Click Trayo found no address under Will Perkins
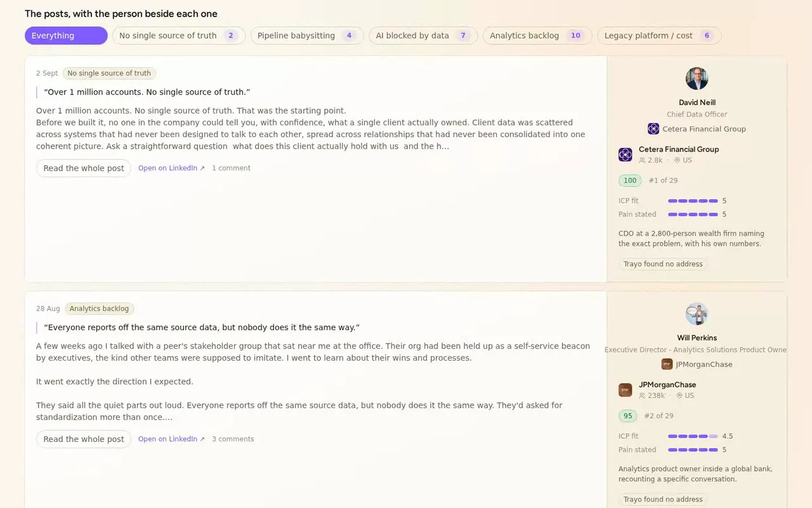The width and height of the screenshot is (812, 508). coord(663,500)
